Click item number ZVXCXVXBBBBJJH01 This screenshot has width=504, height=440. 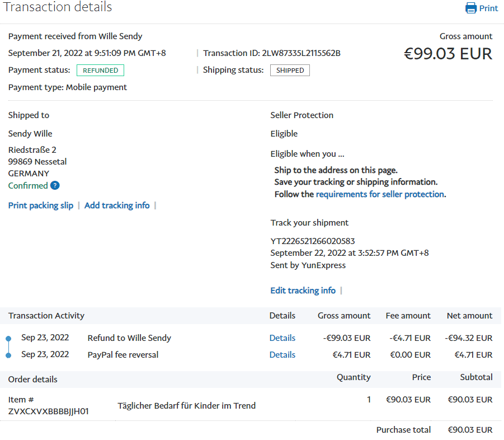(49, 411)
